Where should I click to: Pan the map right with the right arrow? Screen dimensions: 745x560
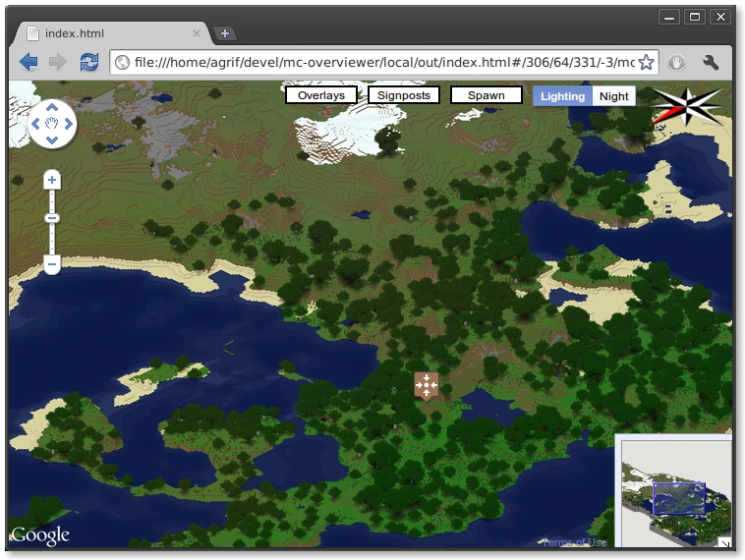[x=69, y=124]
